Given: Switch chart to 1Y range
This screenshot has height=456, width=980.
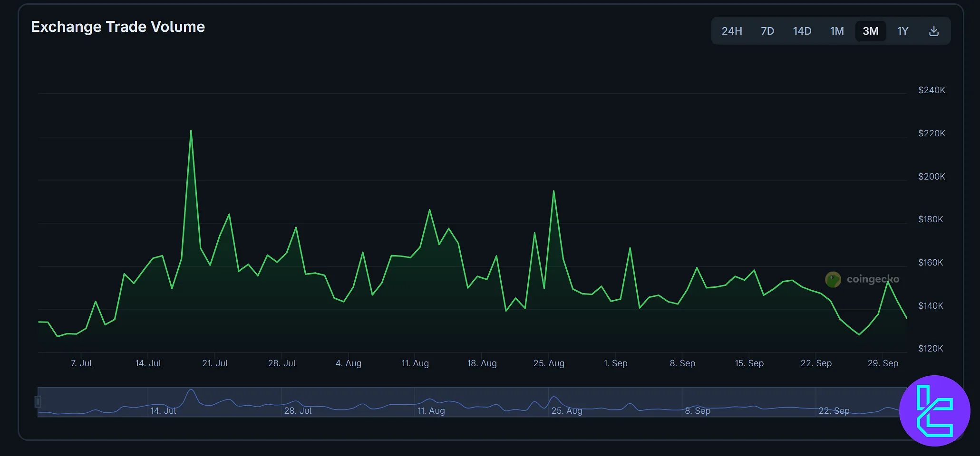Looking at the screenshot, I should (x=902, y=31).
